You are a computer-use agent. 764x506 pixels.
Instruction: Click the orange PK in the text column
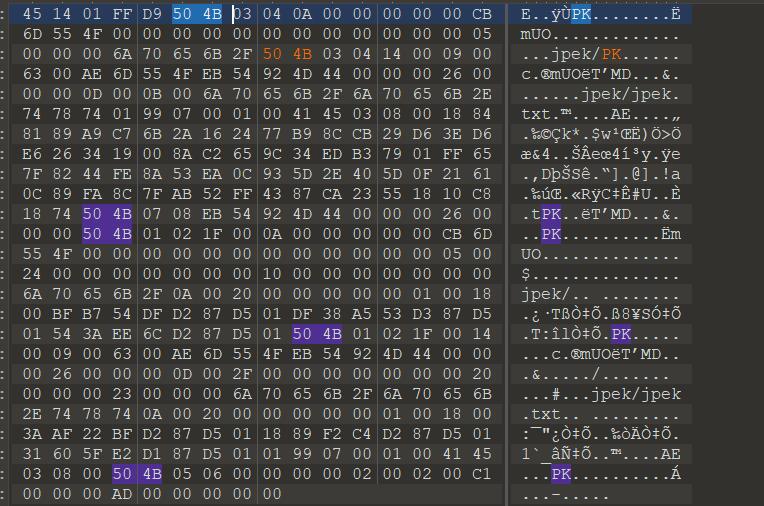[612, 53]
